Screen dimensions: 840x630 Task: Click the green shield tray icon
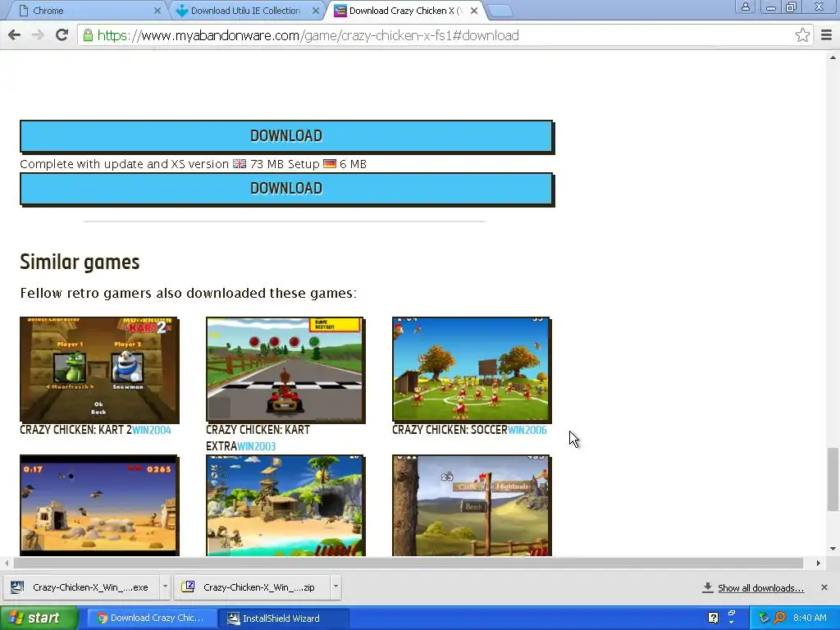pyautogui.click(x=764, y=618)
